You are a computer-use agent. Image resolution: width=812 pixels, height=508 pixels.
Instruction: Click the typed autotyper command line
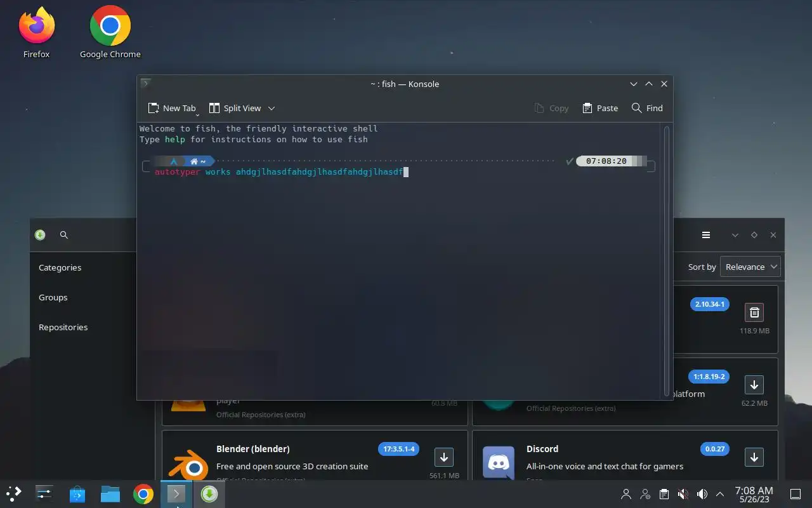click(x=279, y=172)
